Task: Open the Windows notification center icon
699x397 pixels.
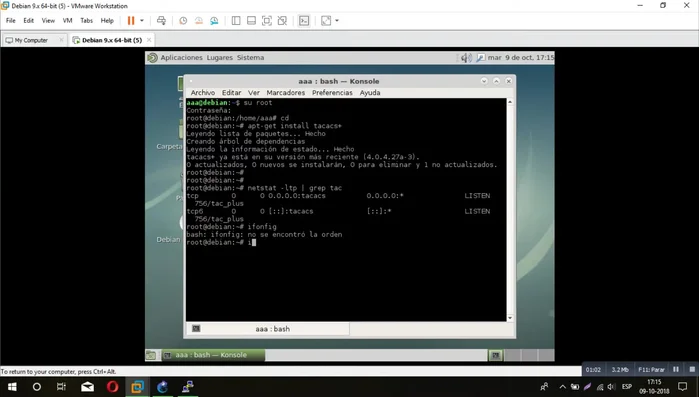Action: (x=683, y=387)
